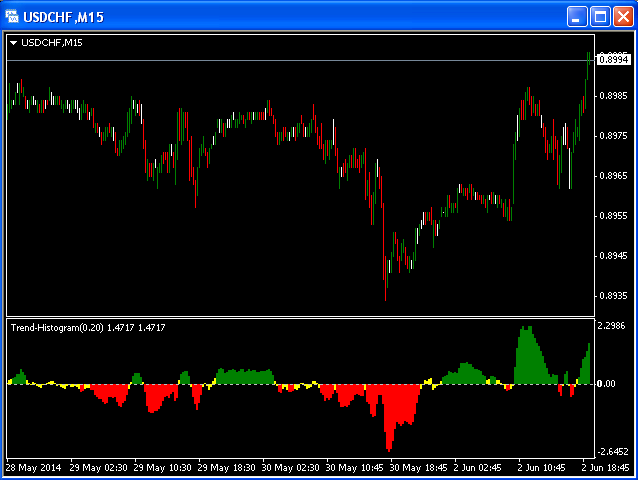Click the 0.8935 price axis label
The image size is (640, 480).
pos(613,296)
